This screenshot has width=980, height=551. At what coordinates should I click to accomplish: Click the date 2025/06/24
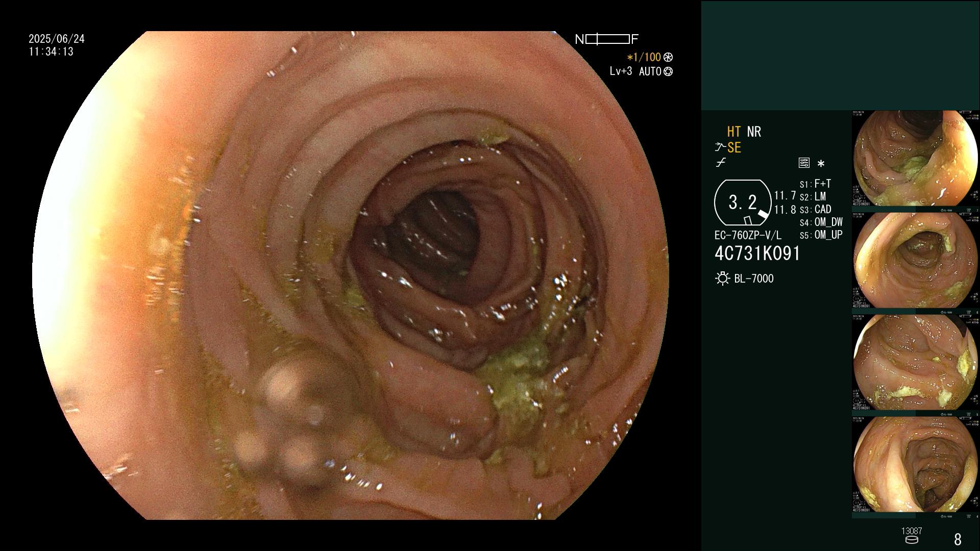[x=57, y=39]
